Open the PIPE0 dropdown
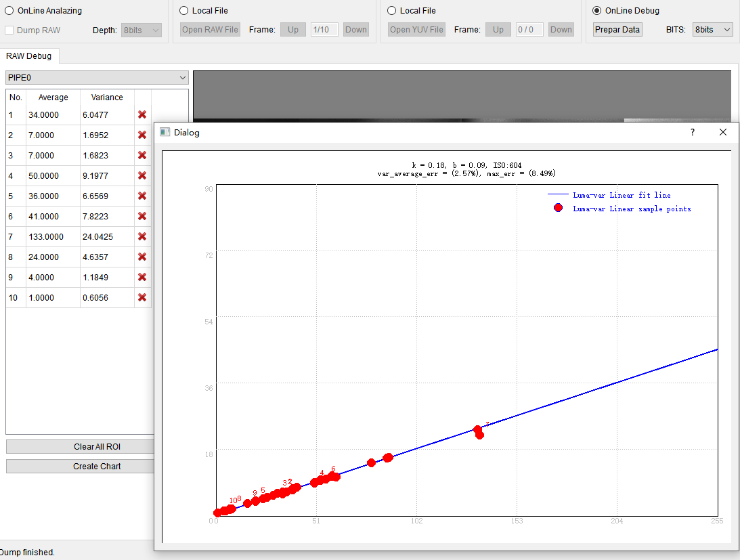 point(97,78)
